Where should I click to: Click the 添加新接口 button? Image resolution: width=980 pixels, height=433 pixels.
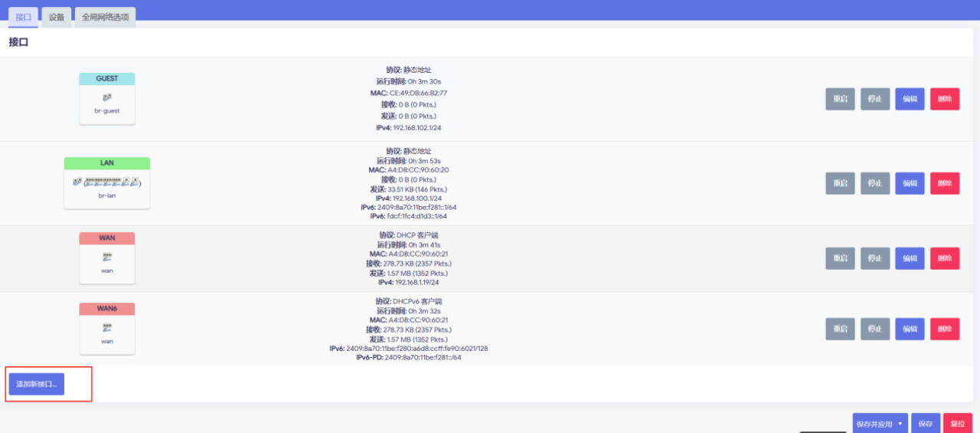click(37, 383)
